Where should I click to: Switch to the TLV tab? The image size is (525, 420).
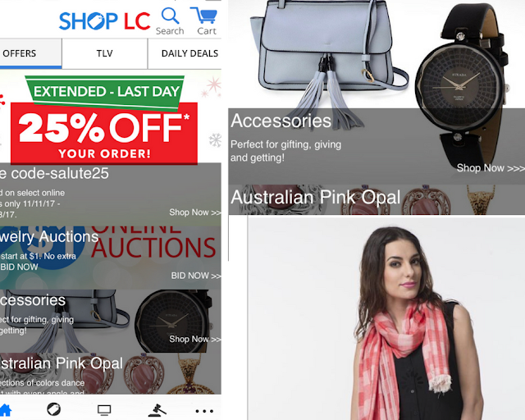[x=105, y=53]
